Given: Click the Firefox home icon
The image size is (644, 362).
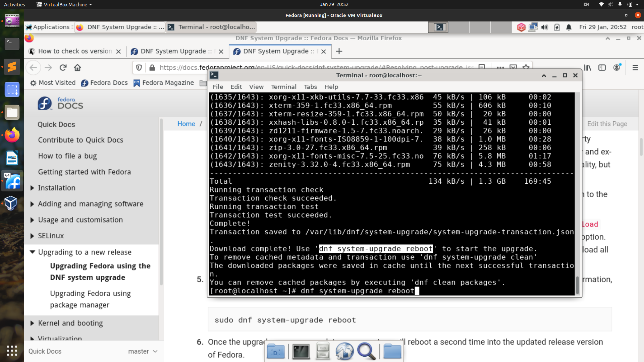Looking at the screenshot, I should coord(77,68).
